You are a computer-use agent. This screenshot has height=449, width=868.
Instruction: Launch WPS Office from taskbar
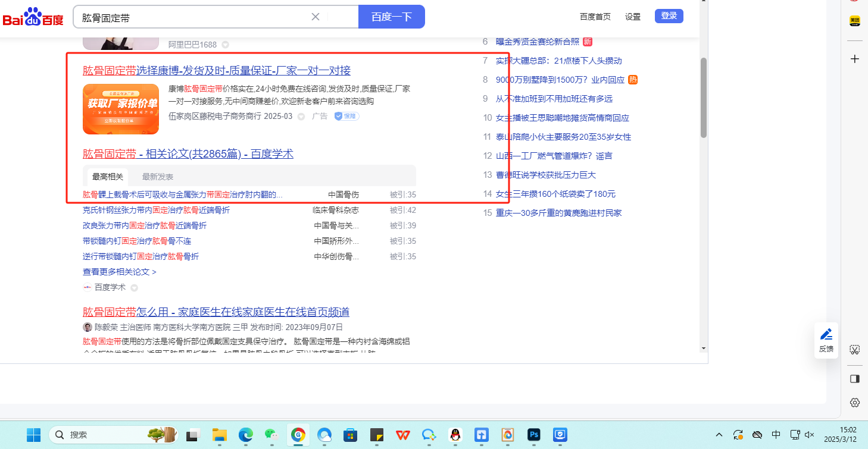[x=402, y=435]
